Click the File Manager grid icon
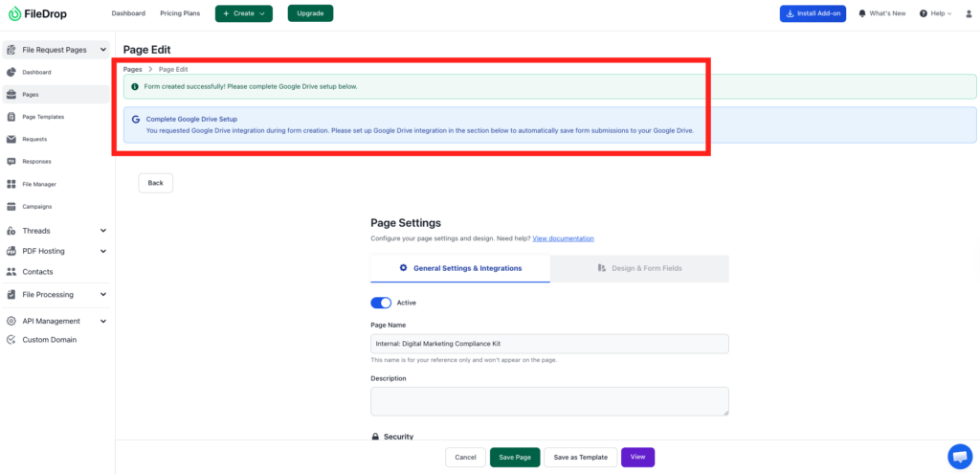This screenshot has height=474, width=980. (x=11, y=185)
